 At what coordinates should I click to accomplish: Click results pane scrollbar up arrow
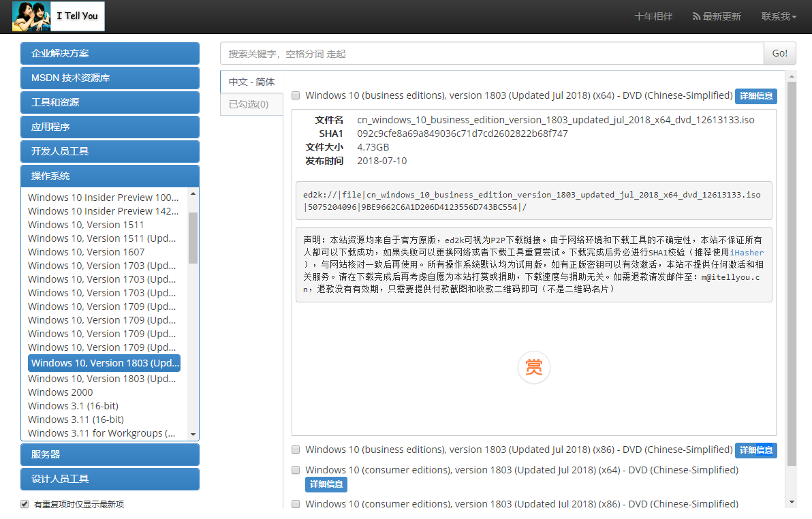pos(792,76)
